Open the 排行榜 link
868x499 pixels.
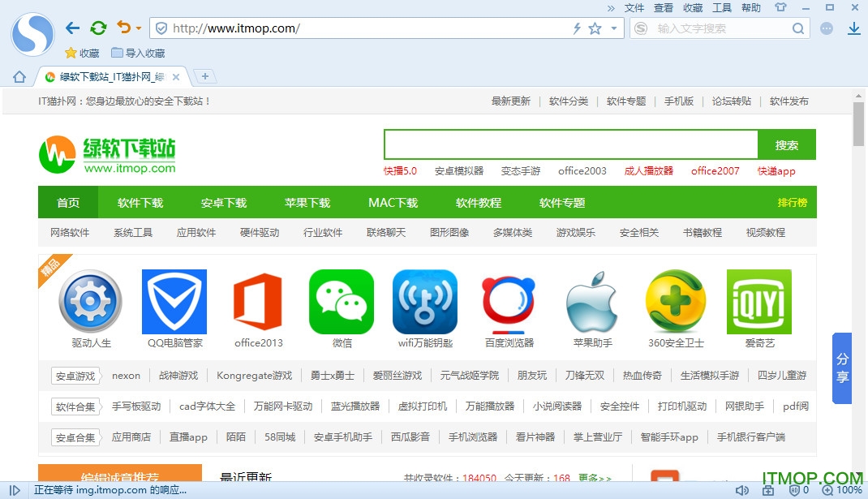point(793,203)
